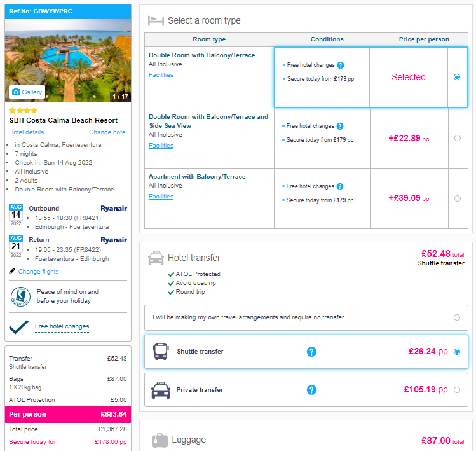Select Side Sea View room radio button

[x=458, y=138]
